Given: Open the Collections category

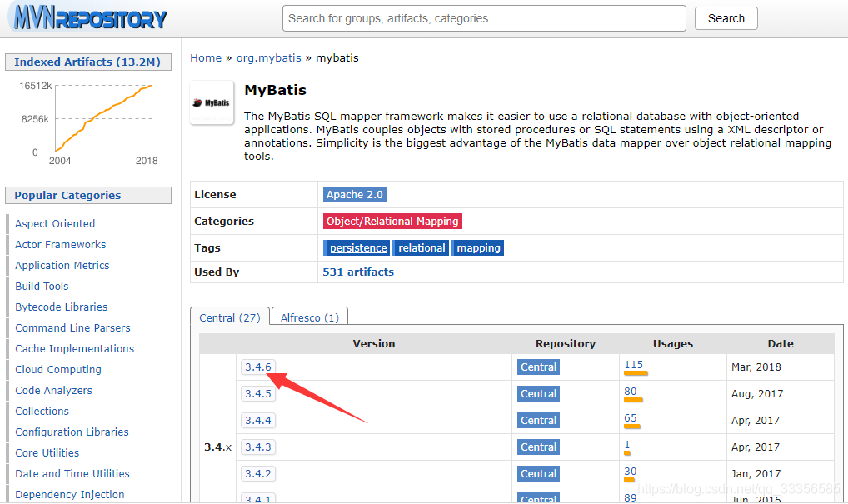Looking at the screenshot, I should (x=42, y=411).
